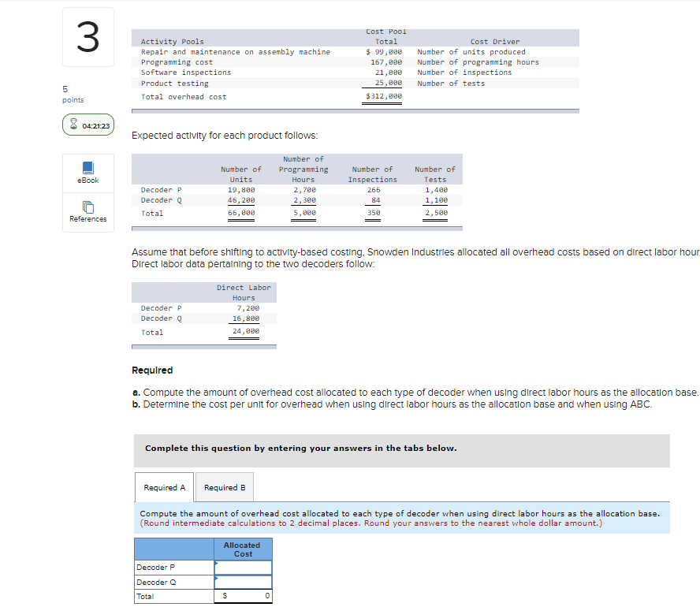
Task: Click the 'Number of Inspections' column header
Action: (373, 174)
